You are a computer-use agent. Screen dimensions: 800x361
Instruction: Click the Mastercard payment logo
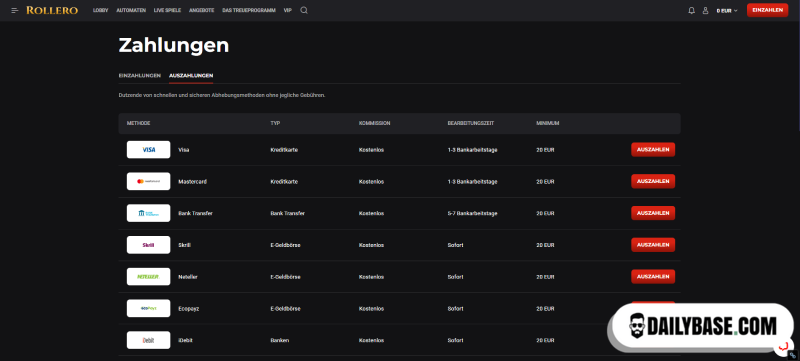(148, 182)
